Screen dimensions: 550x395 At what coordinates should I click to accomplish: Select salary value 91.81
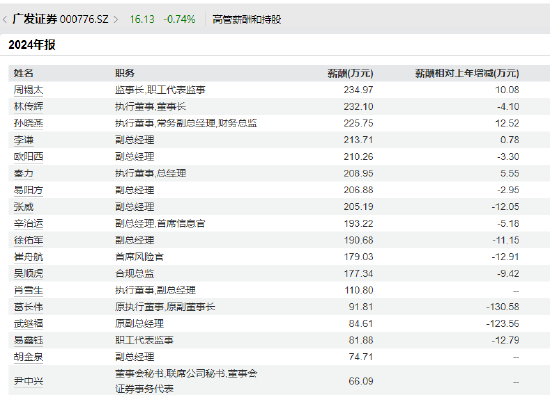(x=361, y=307)
